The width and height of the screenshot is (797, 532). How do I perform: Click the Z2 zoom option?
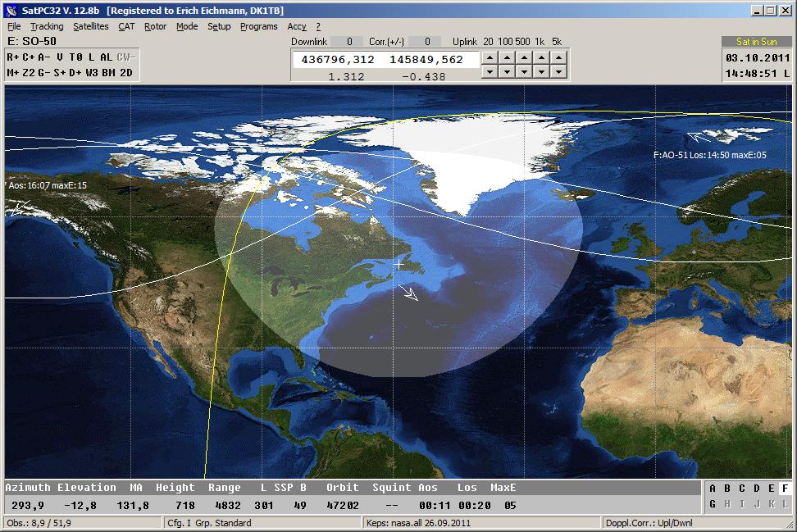29,72
